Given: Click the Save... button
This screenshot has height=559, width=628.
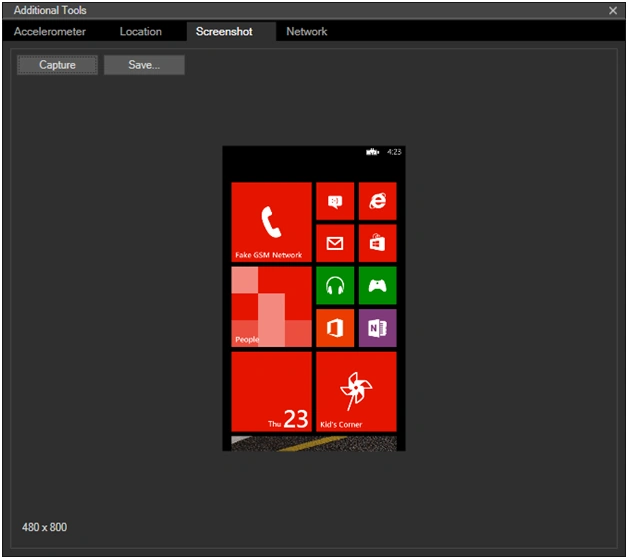Looking at the screenshot, I should 144,65.
